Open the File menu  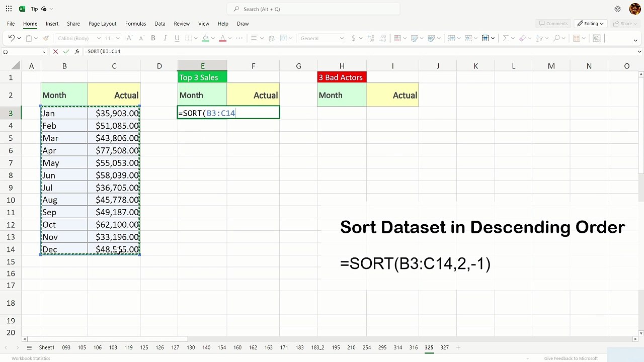11,24
